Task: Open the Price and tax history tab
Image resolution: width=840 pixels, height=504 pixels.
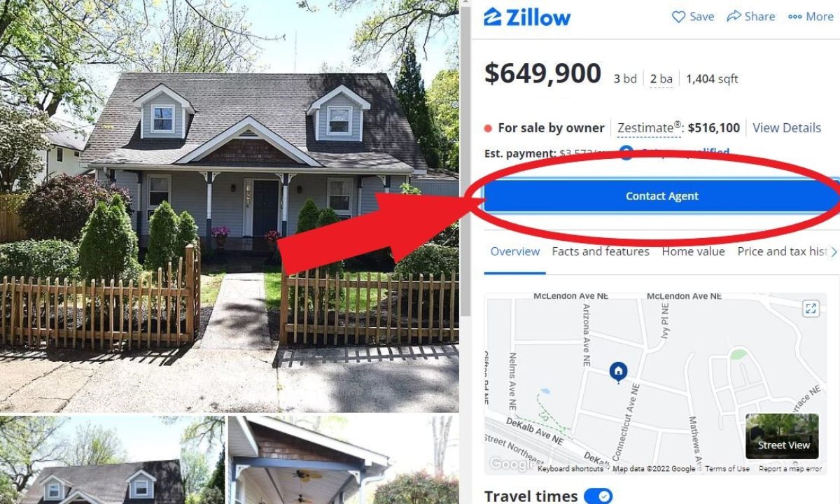Action: 782,251
